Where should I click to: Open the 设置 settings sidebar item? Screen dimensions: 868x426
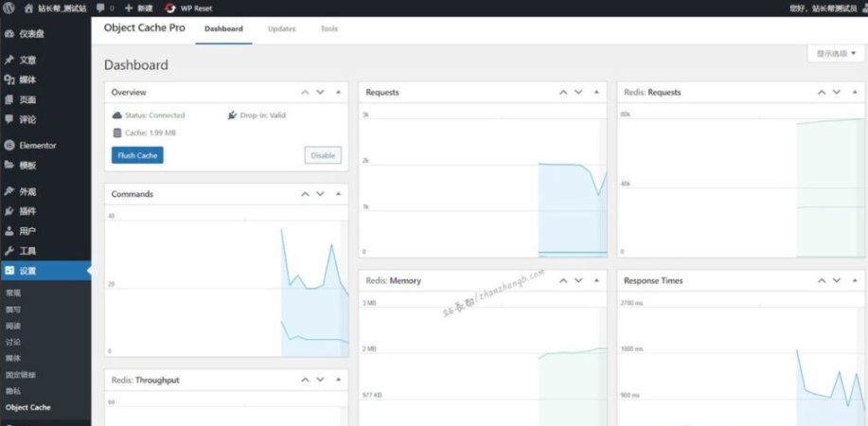[45, 271]
